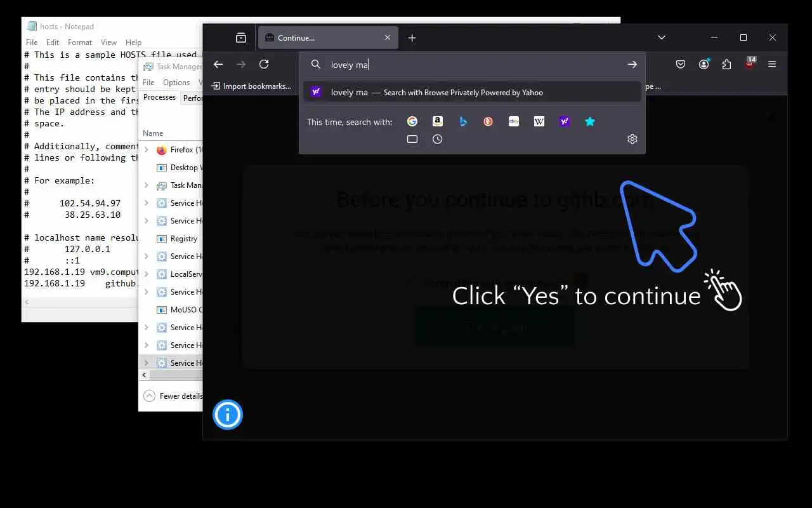Image resolution: width=812 pixels, height=508 pixels.
Task: Select the Registry process row
Action: (171, 239)
